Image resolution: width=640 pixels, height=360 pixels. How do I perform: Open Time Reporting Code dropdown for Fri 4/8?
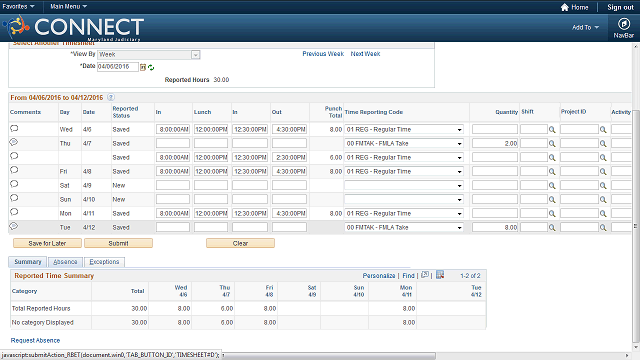click(404, 171)
